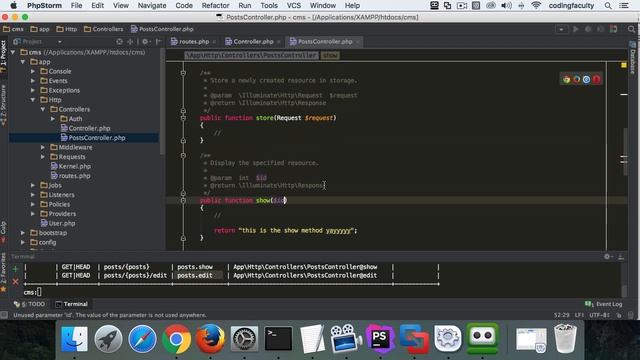Click yellow inspection indicator atop editor scrollbar

pos(624,65)
